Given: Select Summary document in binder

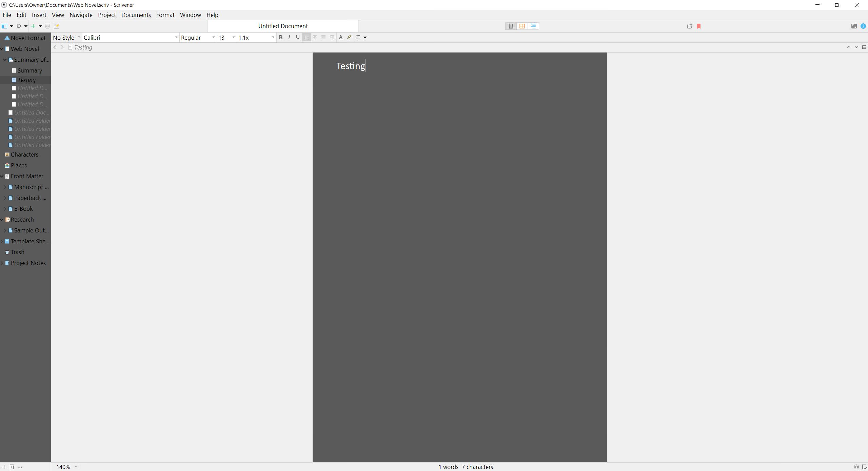Looking at the screenshot, I should [x=29, y=70].
